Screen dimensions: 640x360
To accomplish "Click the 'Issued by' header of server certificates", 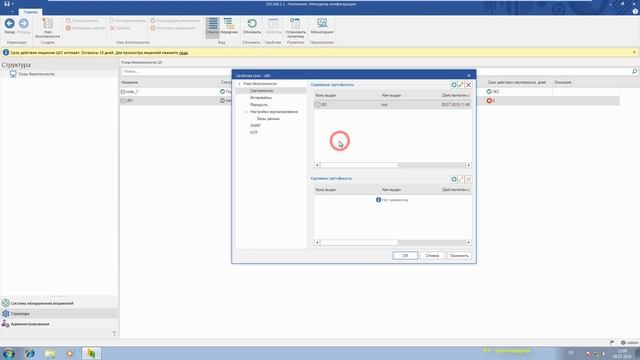I will pyautogui.click(x=391, y=96).
